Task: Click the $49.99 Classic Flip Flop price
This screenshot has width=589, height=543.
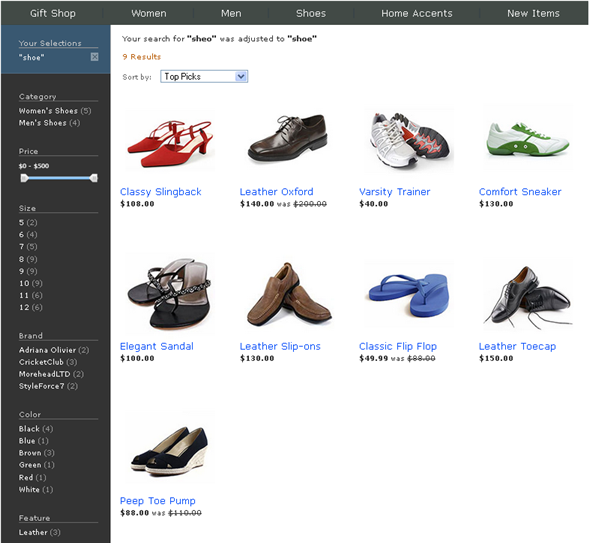Action: click(373, 358)
